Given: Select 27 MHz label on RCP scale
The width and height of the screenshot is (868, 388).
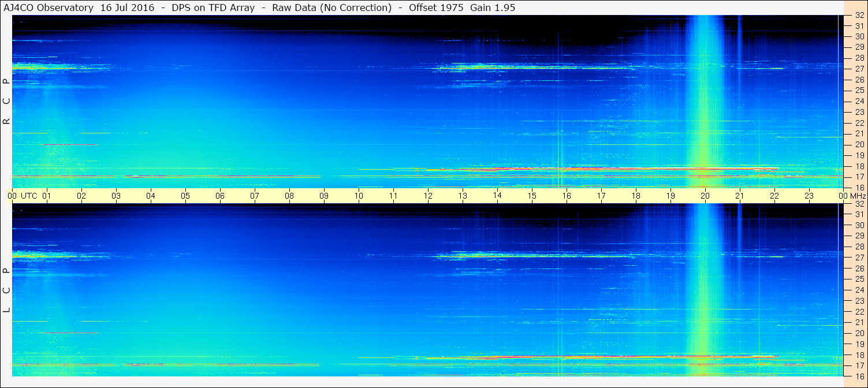Looking at the screenshot, I should [859, 69].
